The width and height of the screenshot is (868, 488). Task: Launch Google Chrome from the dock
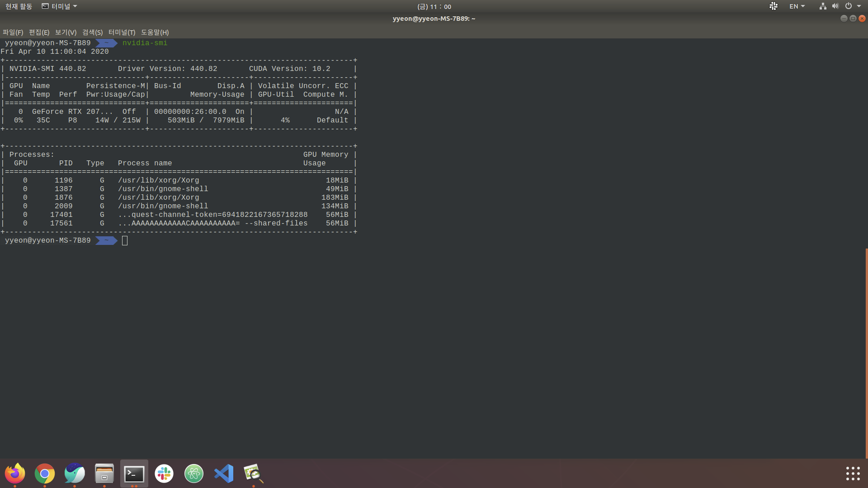tap(45, 474)
